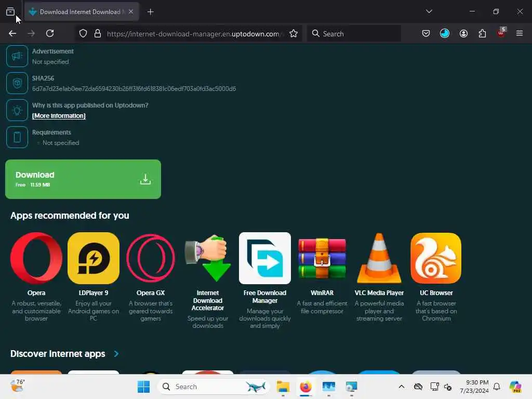
Task: Bookmark this page with star
Action: [294, 34]
